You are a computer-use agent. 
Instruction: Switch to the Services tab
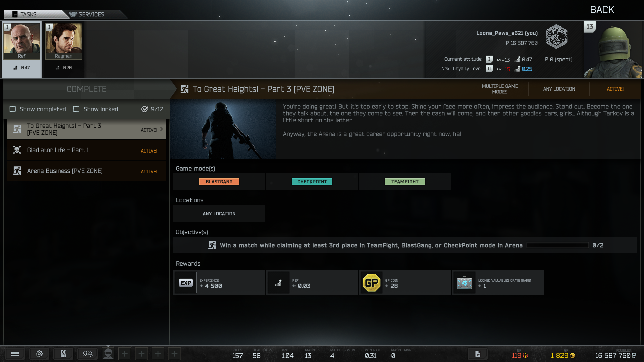tap(91, 14)
